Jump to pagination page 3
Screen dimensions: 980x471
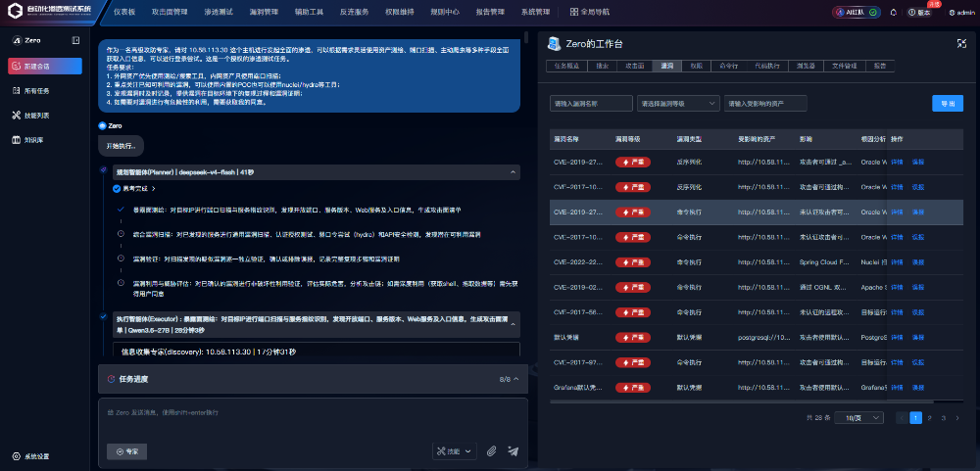click(943, 418)
